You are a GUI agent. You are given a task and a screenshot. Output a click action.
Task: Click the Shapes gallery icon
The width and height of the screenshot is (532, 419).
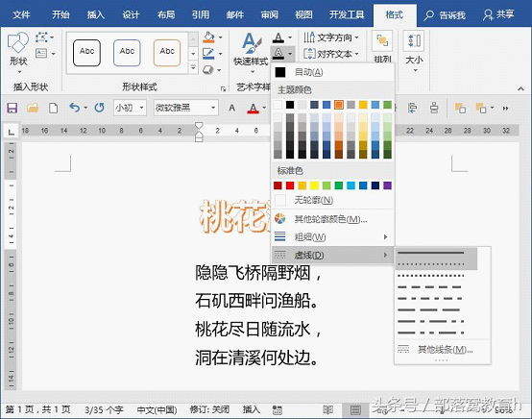coord(18,43)
